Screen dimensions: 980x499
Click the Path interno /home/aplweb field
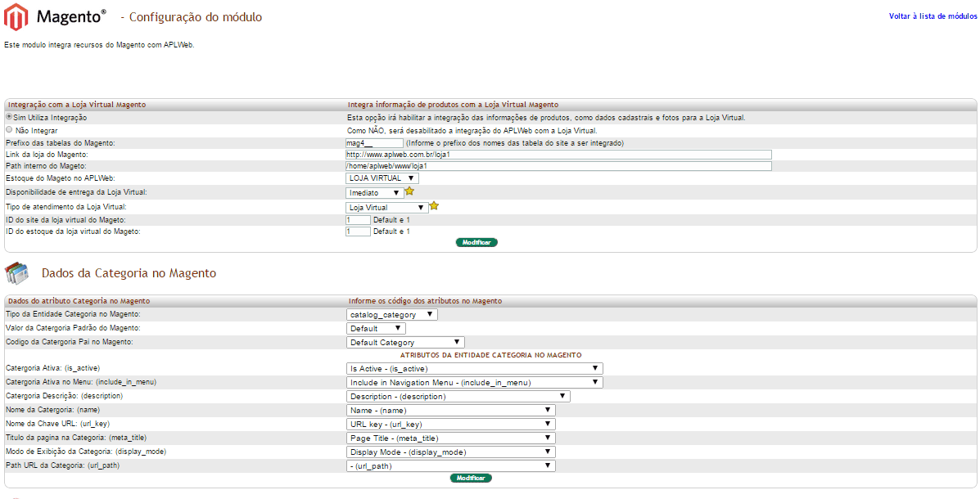click(x=558, y=166)
